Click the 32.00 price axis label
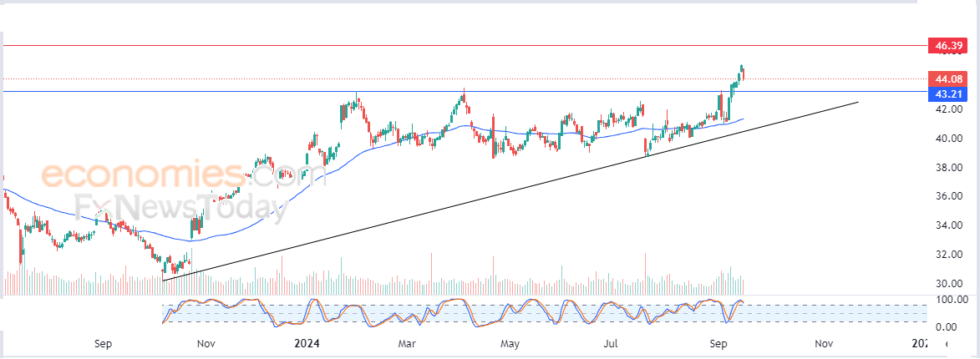This screenshot has height=359, width=980. [x=947, y=255]
